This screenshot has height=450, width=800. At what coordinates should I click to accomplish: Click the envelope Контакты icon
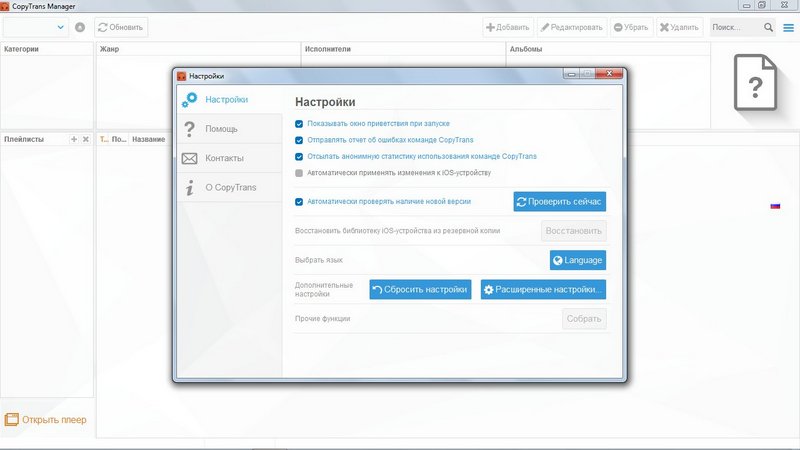point(189,158)
